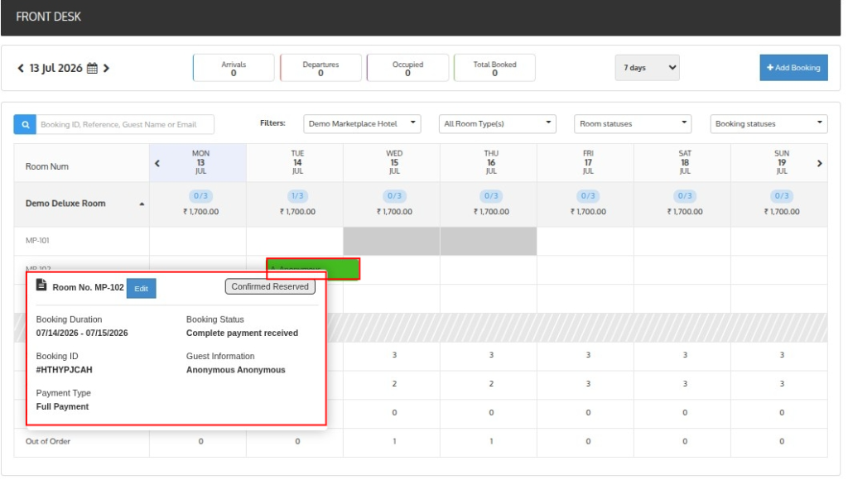
Task: Expand the All Room Type(s) filter
Action: [x=498, y=123]
